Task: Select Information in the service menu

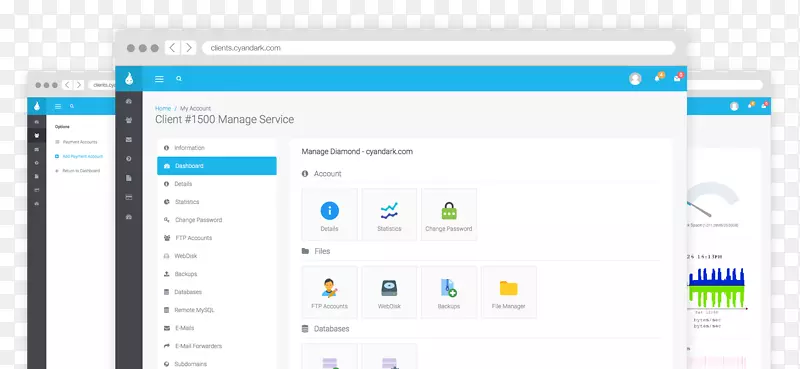Action: [217, 147]
